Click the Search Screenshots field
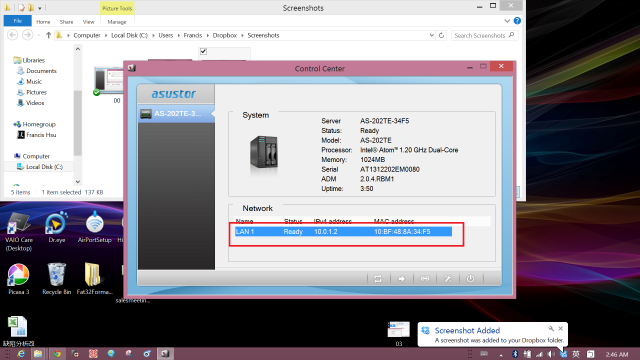Image resolution: width=640 pixels, height=360 pixels. coord(484,36)
